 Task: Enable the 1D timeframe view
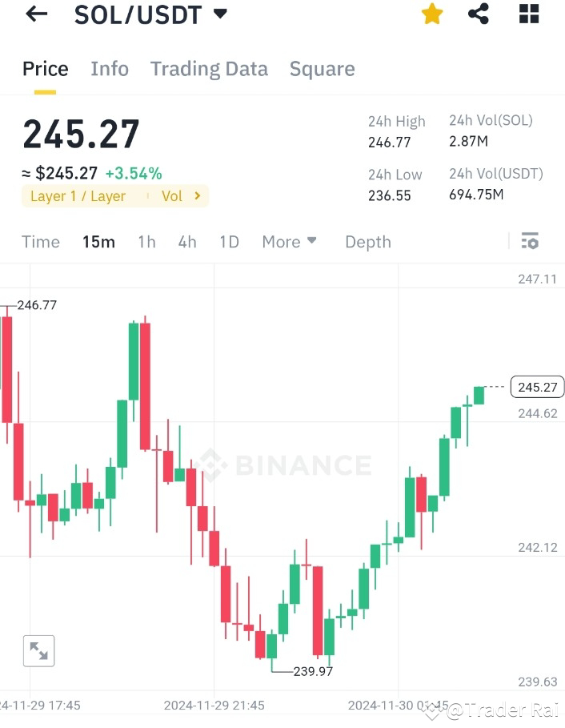229,241
